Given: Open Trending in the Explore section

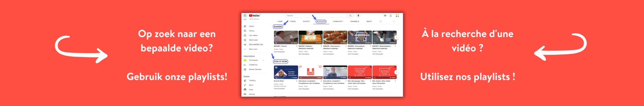Looking at the screenshot, I should pyautogui.click(x=252, y=80).
